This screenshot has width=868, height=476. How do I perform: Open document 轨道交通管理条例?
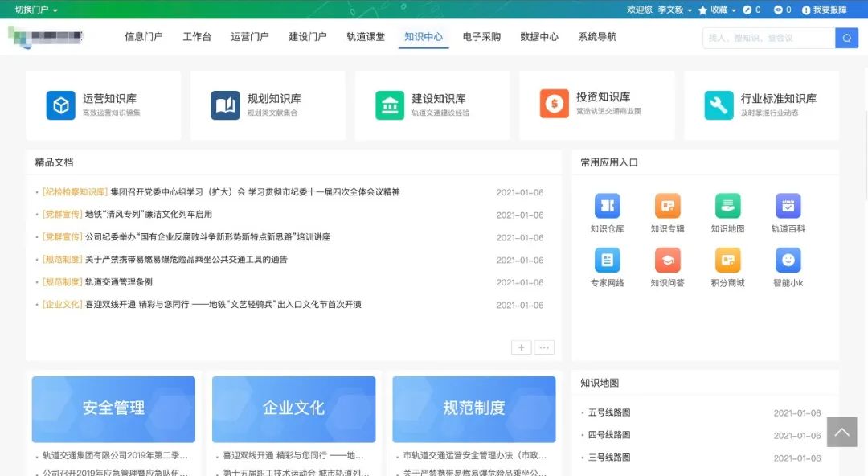click(x=118, y=282)
